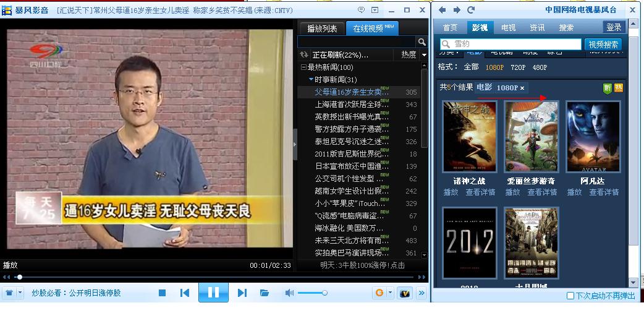
Task: Click the playlist search field
Action: (357, 42)
